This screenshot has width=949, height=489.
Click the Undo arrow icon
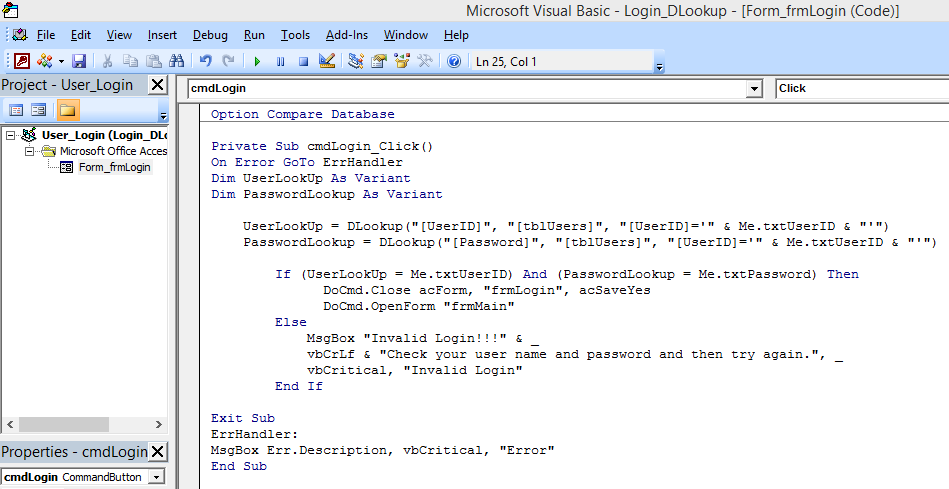206,61
